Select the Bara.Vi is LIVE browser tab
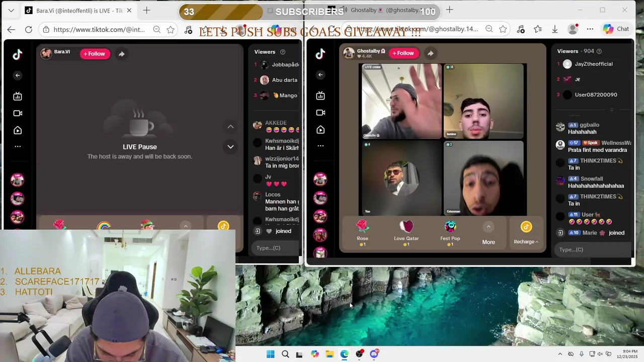Screen dimensions: 644x362 [78, 11]
